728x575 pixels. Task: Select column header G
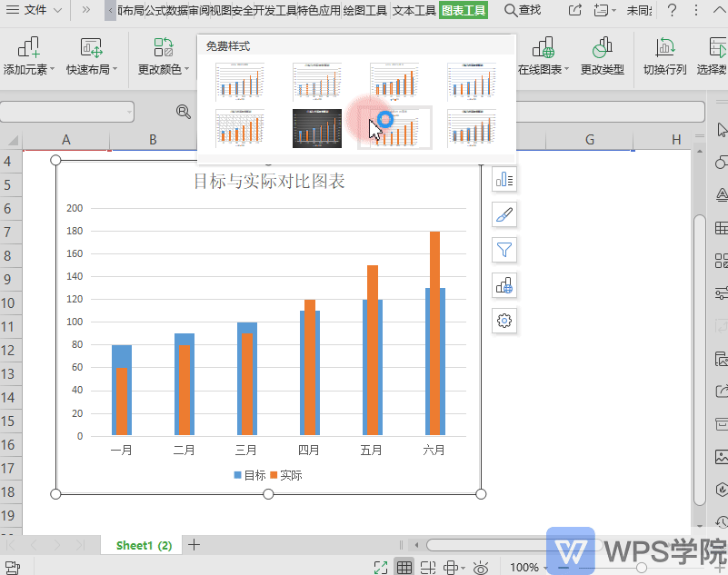(590, 140)
